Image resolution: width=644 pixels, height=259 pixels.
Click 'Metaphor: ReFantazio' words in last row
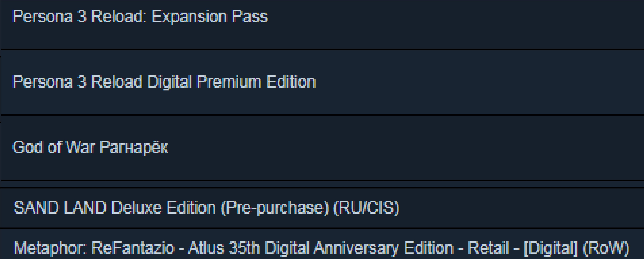point(94,248)
